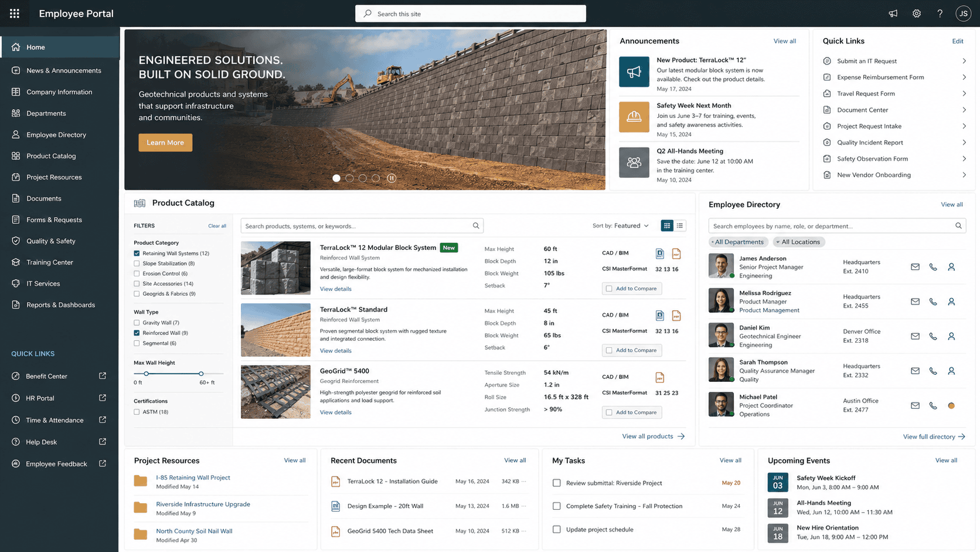Download TerraLock Standard PDF file icon
This screenshot has width=980, height=552.
(x=676, y=316)
